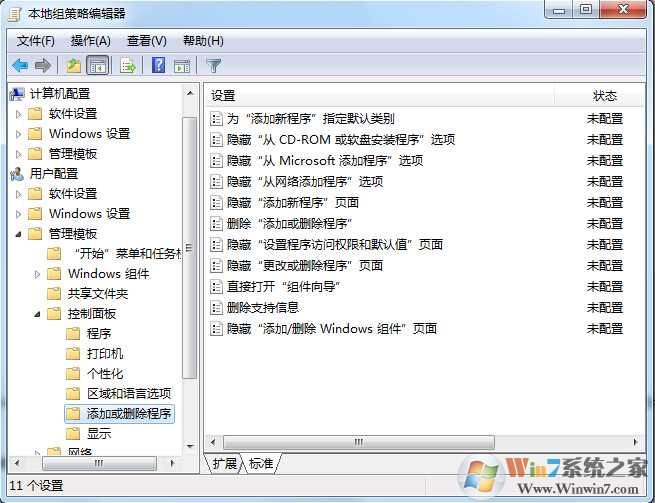Open the 文件(F) menu
Screen dimensions: 655x503
point(36,41)
